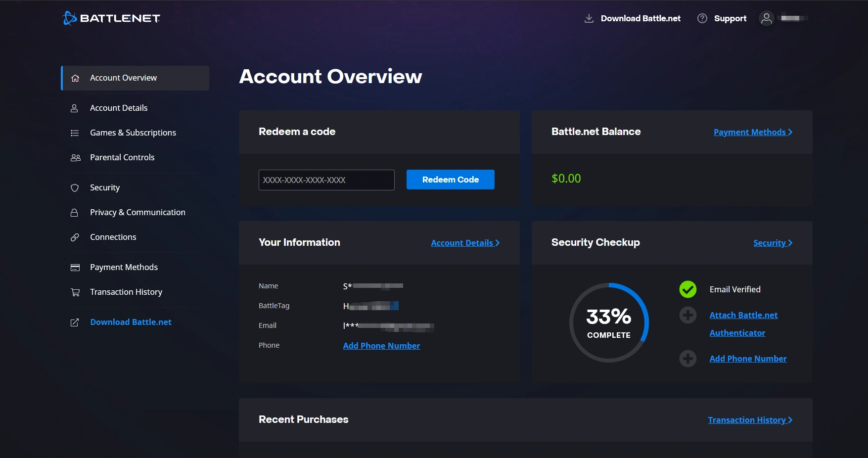Focus the redeem code input field
Screen dimensions: 868x458
pos(326,180)
